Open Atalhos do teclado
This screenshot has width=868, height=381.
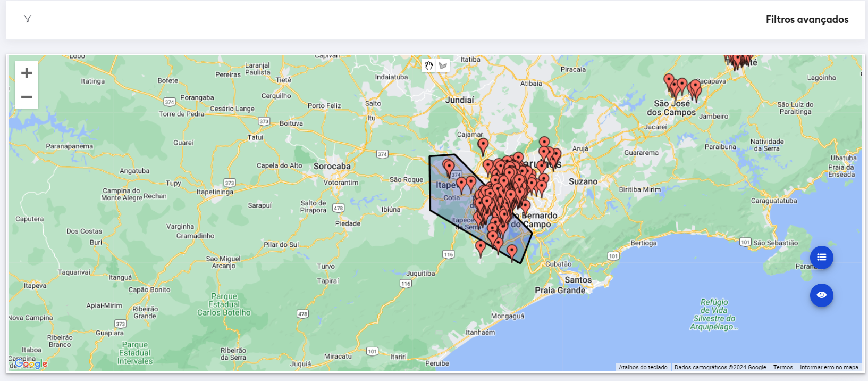click(643, 367)
